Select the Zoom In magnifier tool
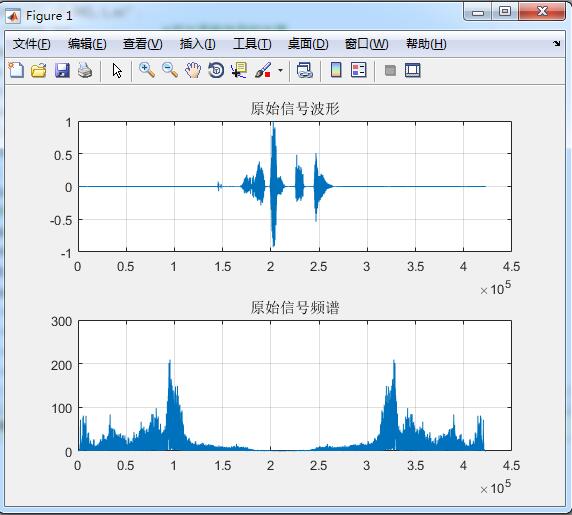 click(x=147, y=70)
